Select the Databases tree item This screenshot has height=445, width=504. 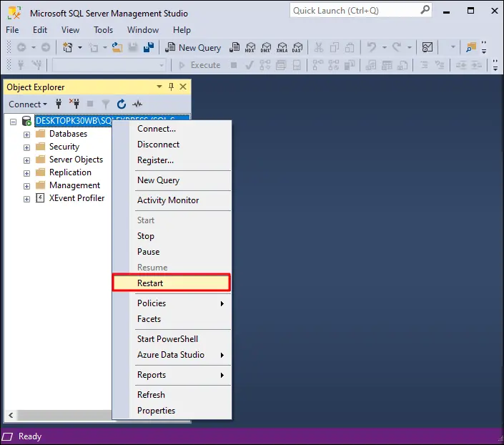pyautogui.click(x=68, y=134)
